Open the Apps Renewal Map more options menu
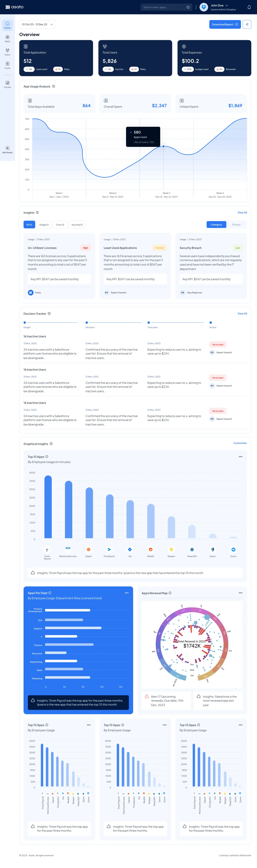This screenshot has height=868, width=257. pyautogui.click(x=241, y=593)
